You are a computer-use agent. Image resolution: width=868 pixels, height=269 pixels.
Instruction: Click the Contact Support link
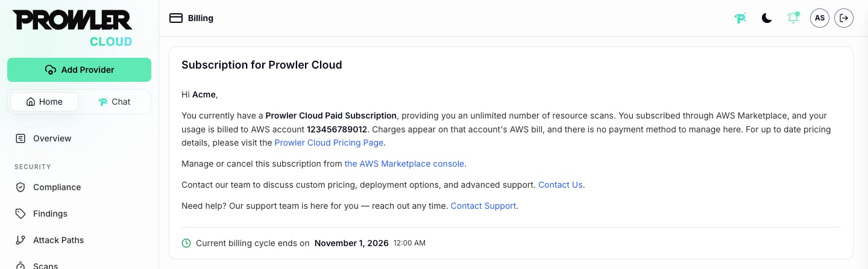tap(483, 206)
